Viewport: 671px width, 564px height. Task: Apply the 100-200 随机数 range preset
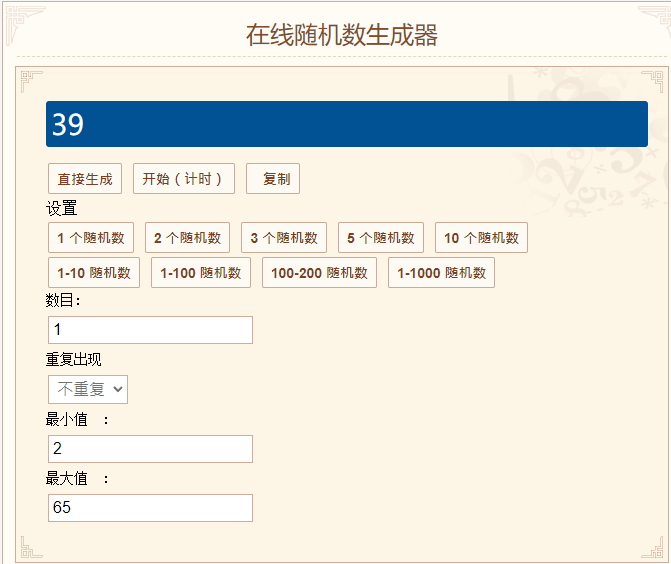(x=319, y=273)
